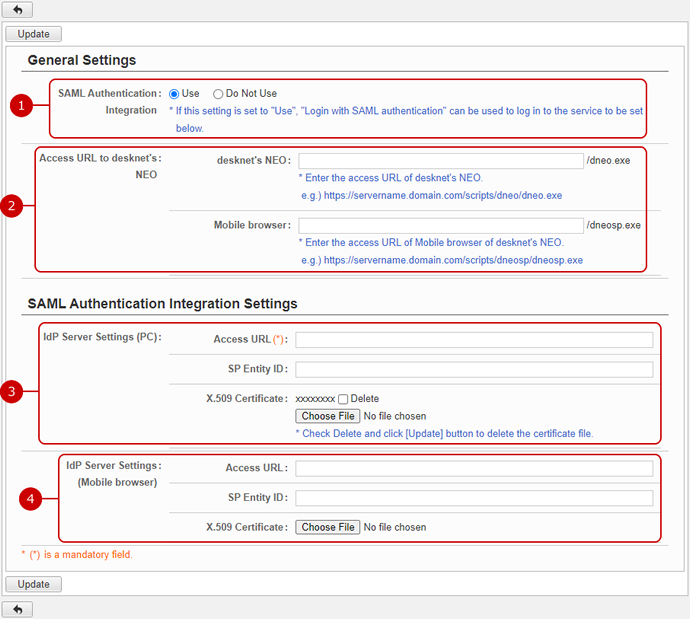Screen dimensions: 690x619
Task: Click 'SAML Authentication Integration Settings' heading
Action: click(162, 304)
